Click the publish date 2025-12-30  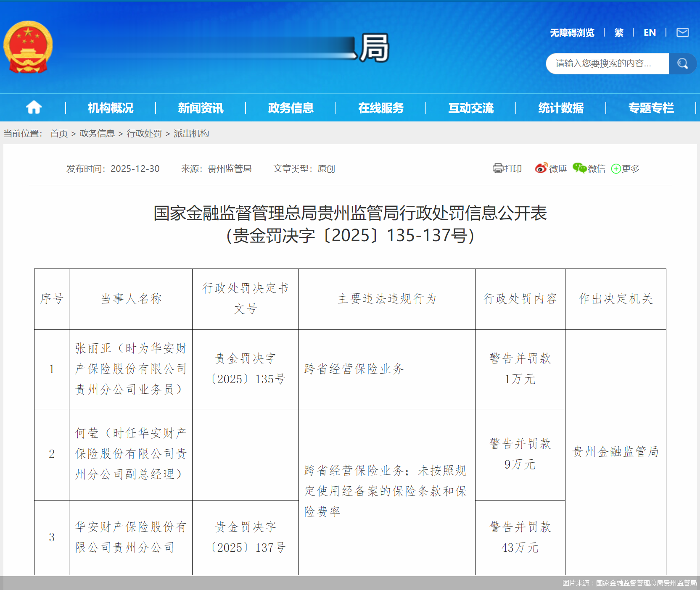coord(135,169)
